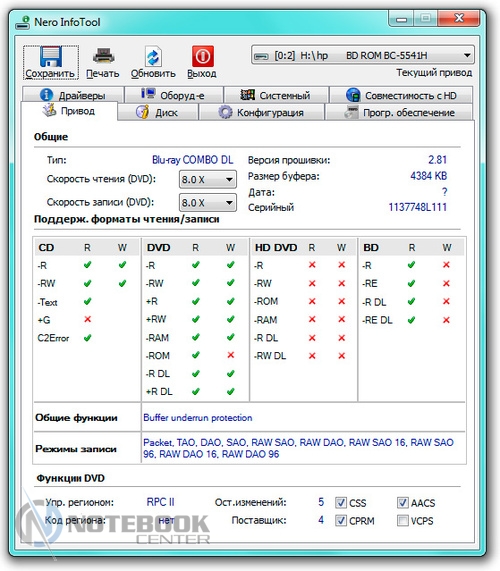The image size is (500, 571).
Task: Click the serial number 1137748L111
Action: (418, 207)
